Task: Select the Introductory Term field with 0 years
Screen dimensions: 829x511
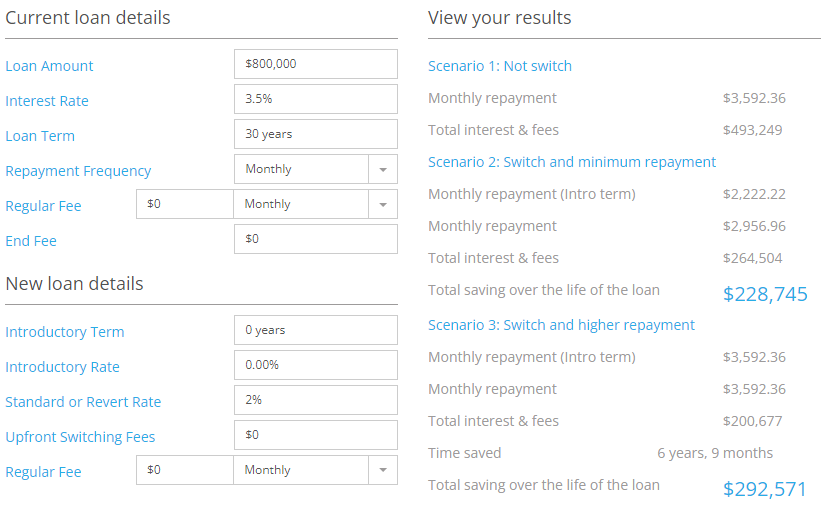Action: (x=316, y=330)
